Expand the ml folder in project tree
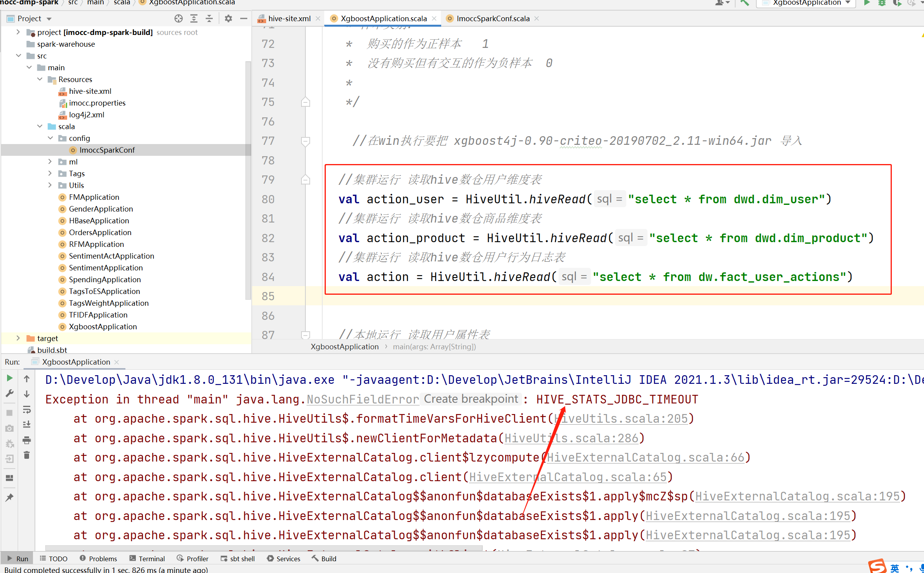 (x=48, y=161)
